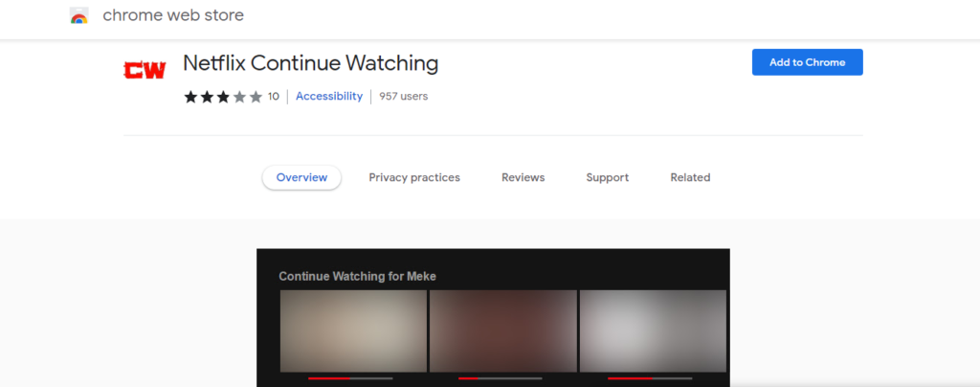The height and width of the screenshot is (387, 980).
Task: Go to the Support tab
Action: (x=608, y=177)
